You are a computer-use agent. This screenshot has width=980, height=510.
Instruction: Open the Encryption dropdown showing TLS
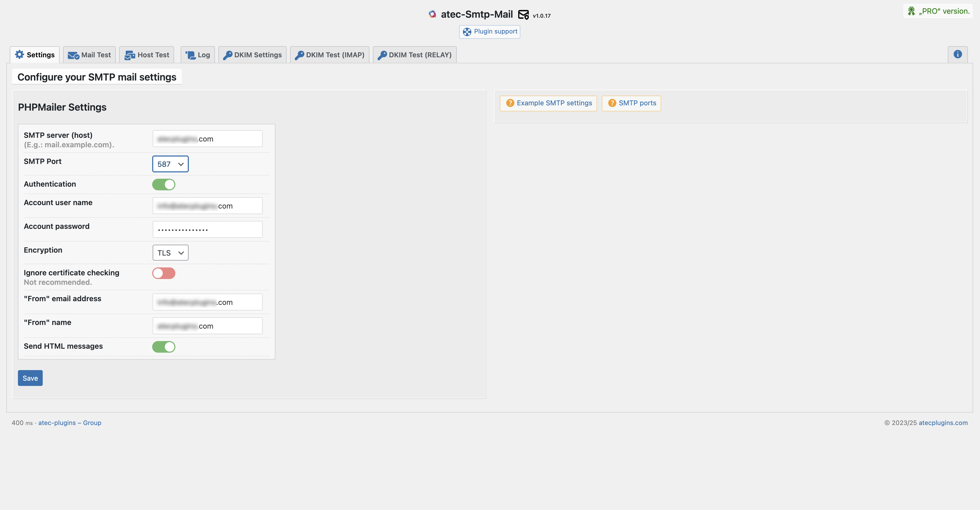coord(170,253)
